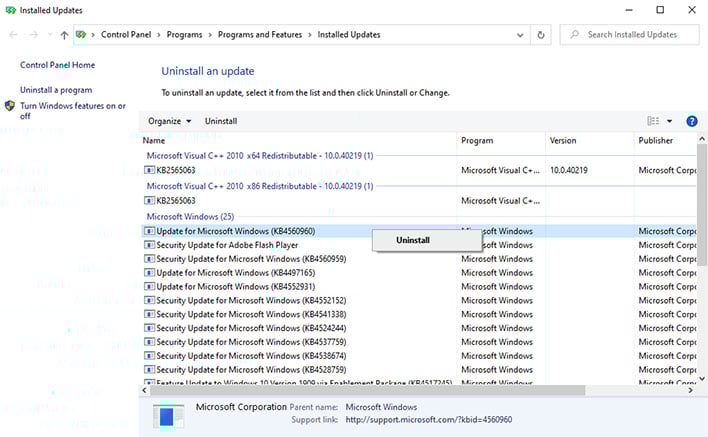Click update icon beside KB4560959
This screenshot has width=708, height=437.
(x=149, y=259)
